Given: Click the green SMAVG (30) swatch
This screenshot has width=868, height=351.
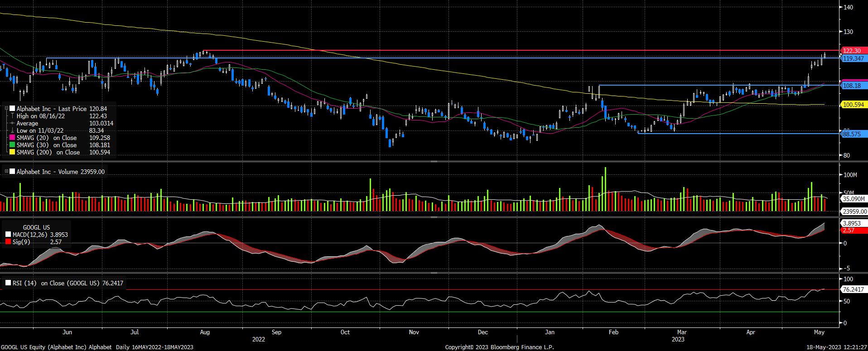Looking at the screenshot, I should pyautogui.click(x=12, y=145).
